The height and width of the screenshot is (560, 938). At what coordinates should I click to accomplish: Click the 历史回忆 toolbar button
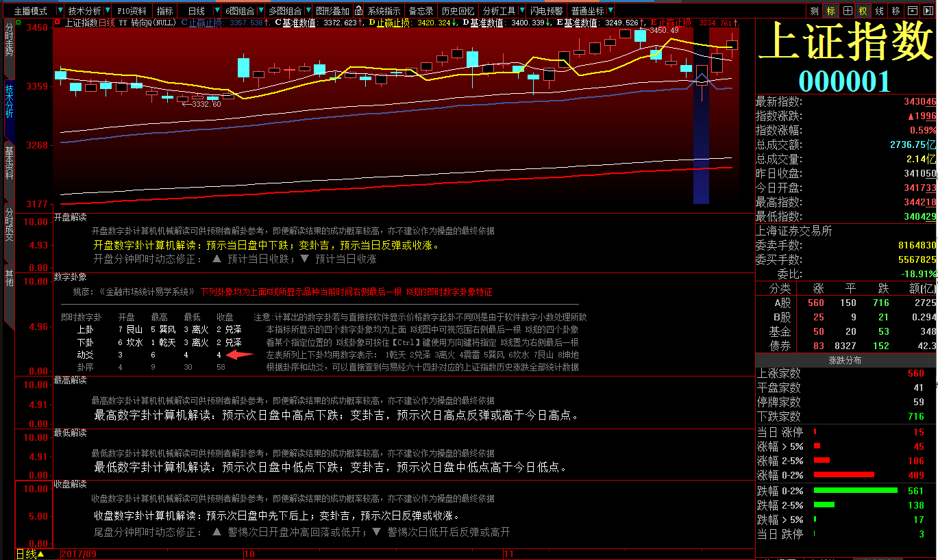[458, 11]
